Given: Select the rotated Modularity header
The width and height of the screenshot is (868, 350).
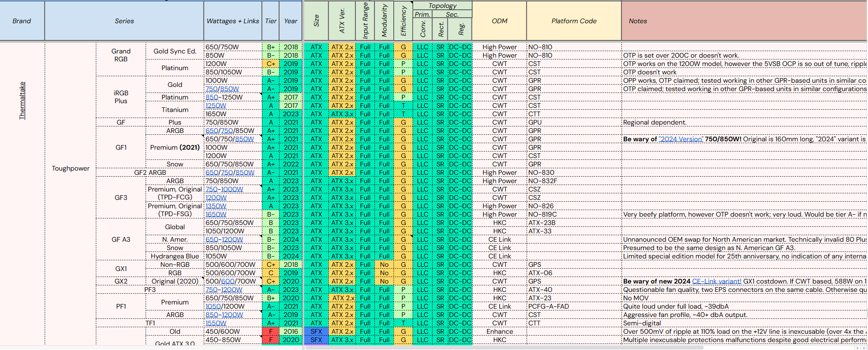Looking at the screenshot, I should click(384, 21).
